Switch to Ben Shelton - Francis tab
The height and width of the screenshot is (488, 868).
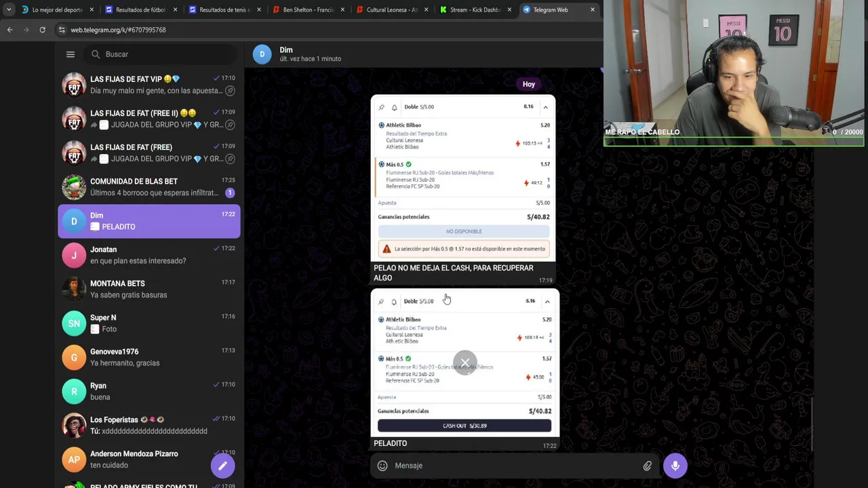point(309,9)
